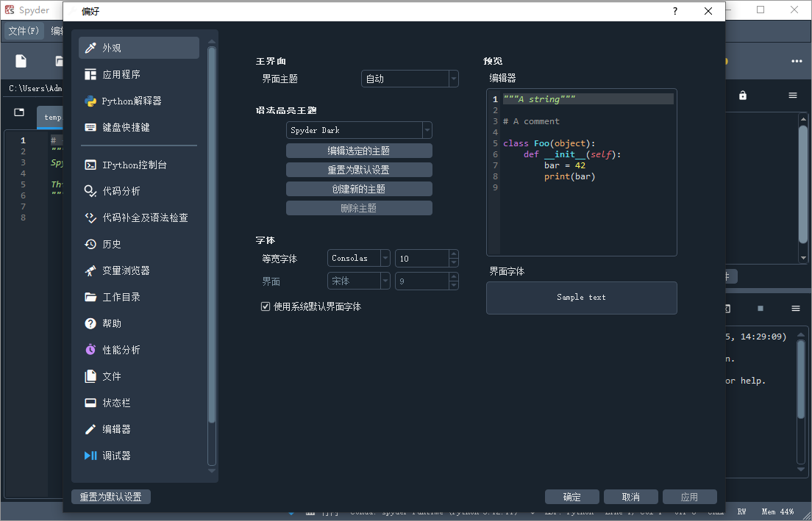Open the 代码补全及语法检查 settings page
This screenshot has width=812, height=521.
[x=139, y=218]
